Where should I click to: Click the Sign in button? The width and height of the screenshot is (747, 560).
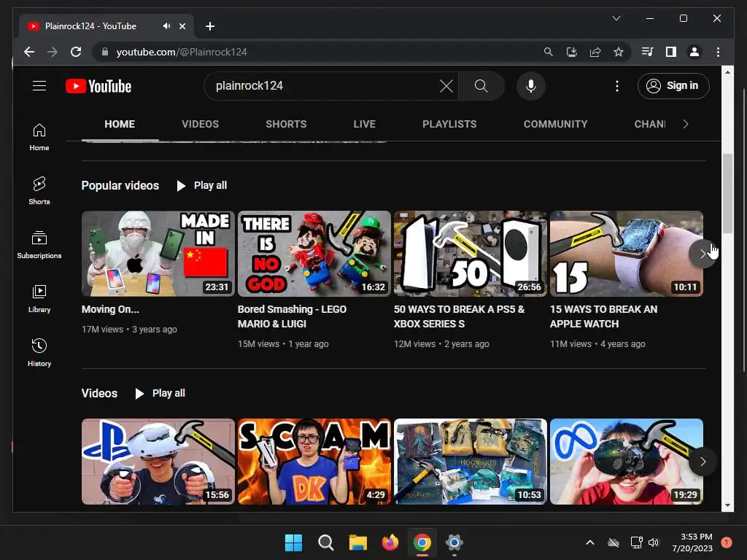point(673,86)
